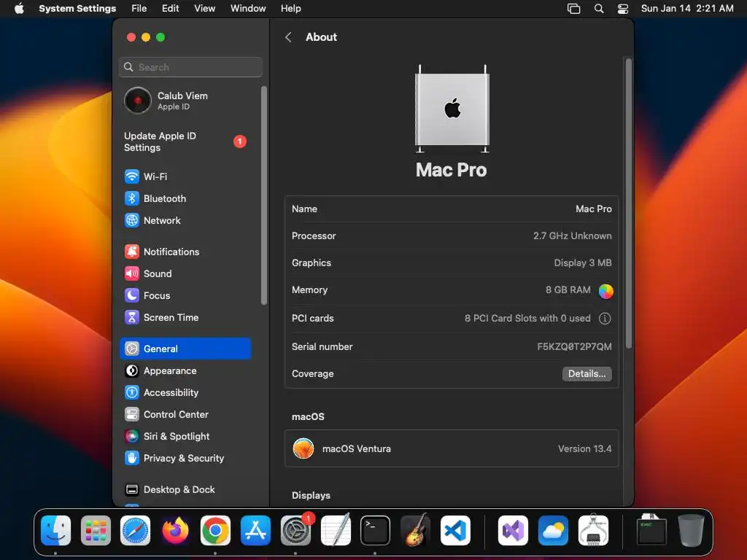Viewport: 747px width, 560px height.
Task: Open the Window menu
Action: (x=248, y=9)
